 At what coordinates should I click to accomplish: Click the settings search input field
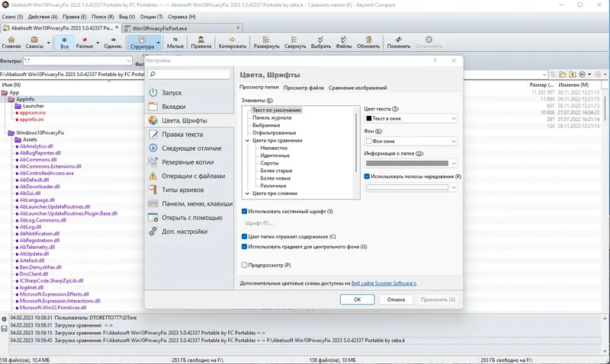tap(189, 74)
